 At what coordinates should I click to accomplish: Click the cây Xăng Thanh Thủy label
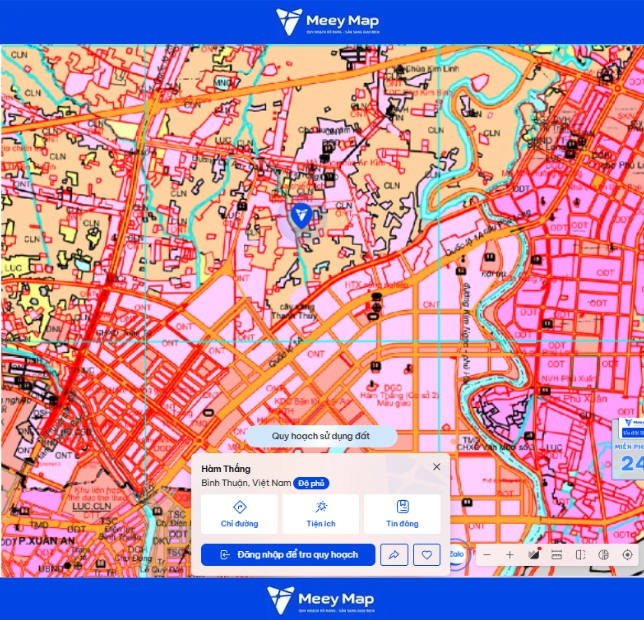[x=294, y=311]
